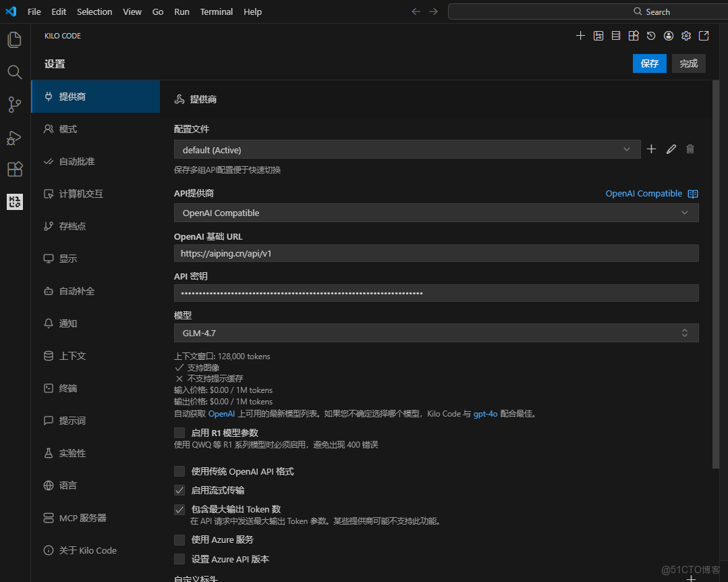
Task: Click the pop-out editor icon
Action: (704, 35)
